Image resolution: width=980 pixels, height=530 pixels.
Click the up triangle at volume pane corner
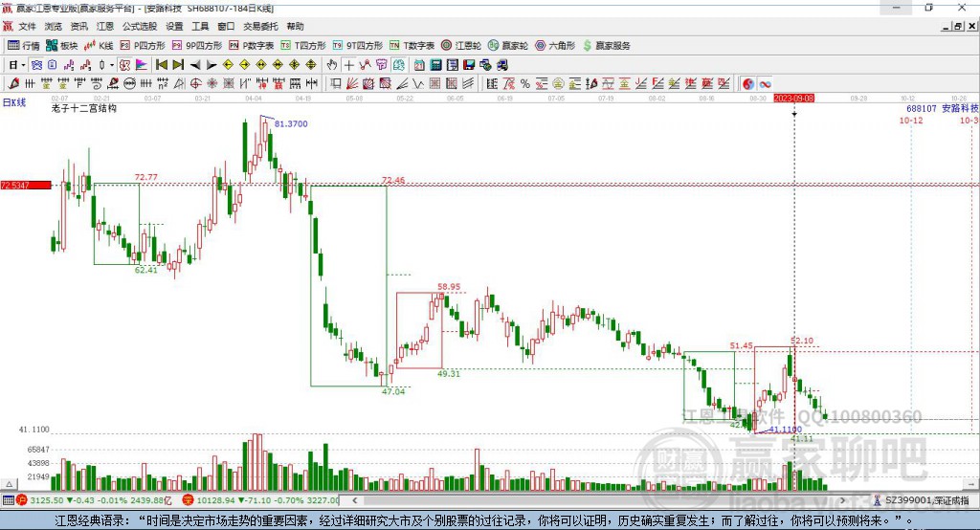[9, 484]
